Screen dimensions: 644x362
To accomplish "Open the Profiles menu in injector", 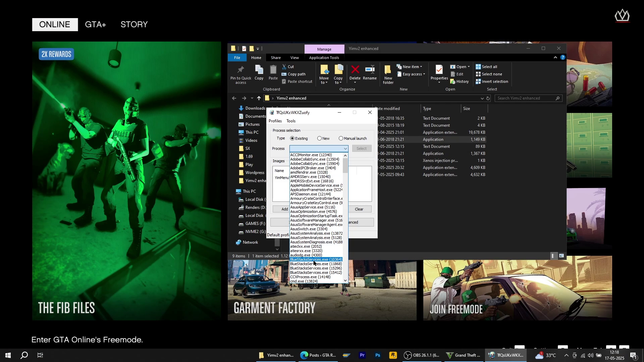I will point(275,121).
